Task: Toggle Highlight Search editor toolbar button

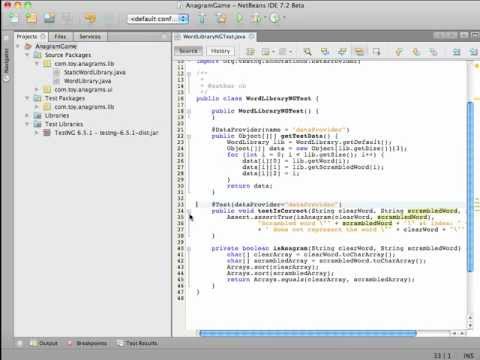Action: (359, 52)
